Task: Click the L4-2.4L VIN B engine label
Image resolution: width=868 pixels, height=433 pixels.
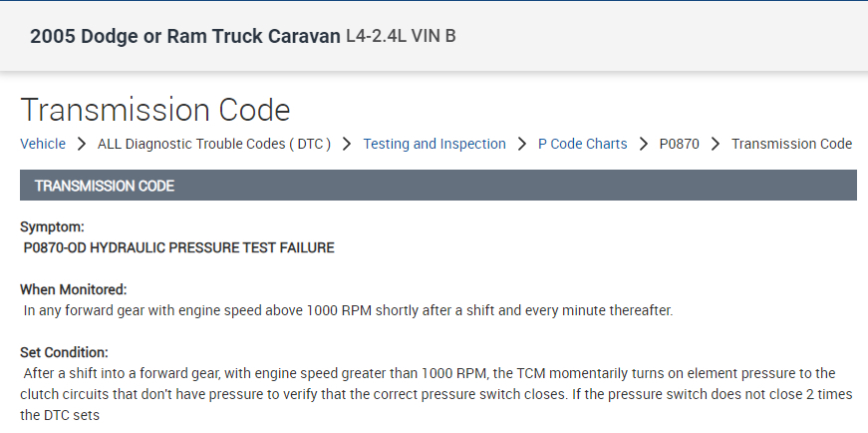Action: [401, 37]
